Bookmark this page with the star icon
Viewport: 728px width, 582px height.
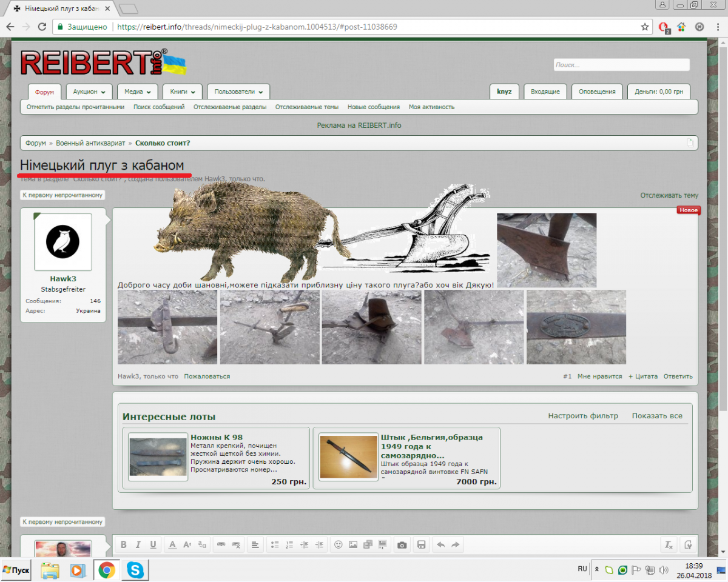click(645, 27)
